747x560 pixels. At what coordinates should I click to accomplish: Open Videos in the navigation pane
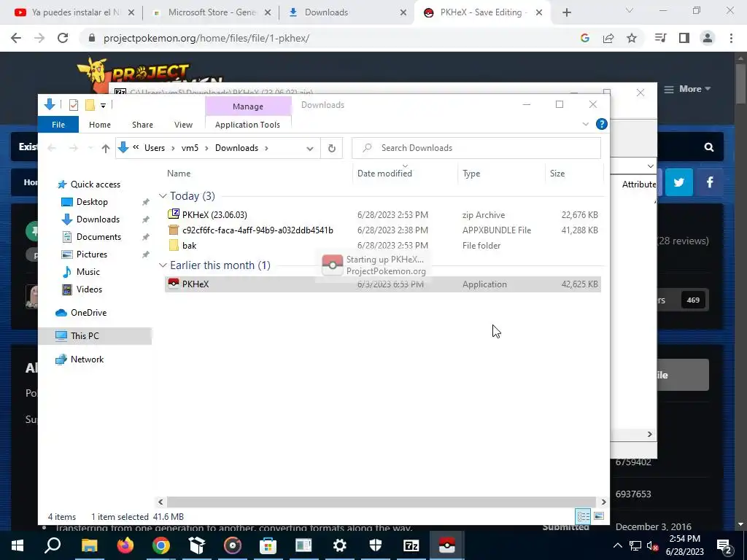click(x=89, y=289)
